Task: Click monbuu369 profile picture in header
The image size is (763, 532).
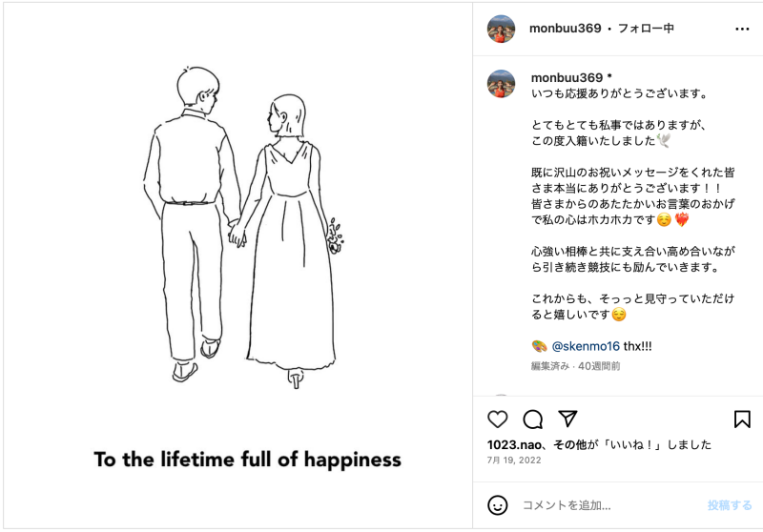Action: click(x=502, y=29)
